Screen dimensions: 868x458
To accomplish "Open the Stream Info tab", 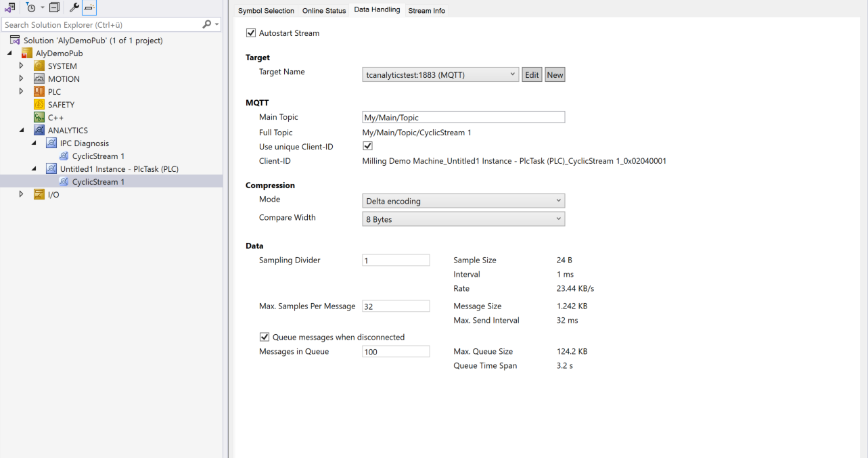I will 426,10.
